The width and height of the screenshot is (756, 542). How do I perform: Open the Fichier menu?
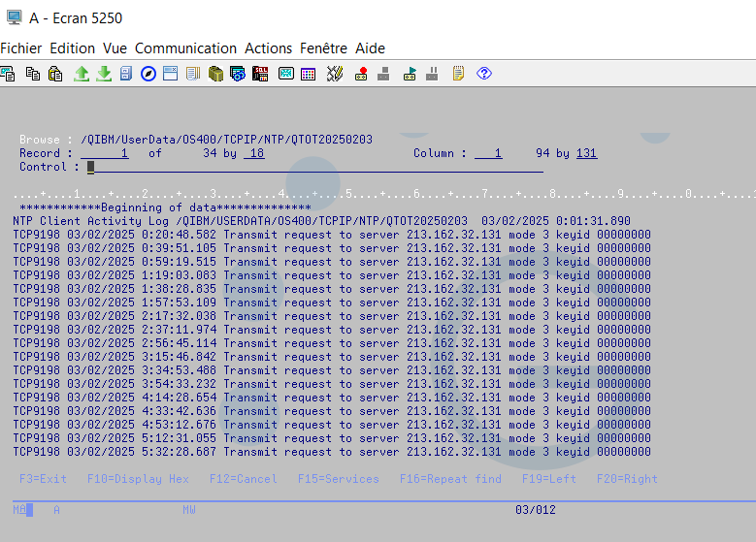pyautogui.click(x=21, y=48)
